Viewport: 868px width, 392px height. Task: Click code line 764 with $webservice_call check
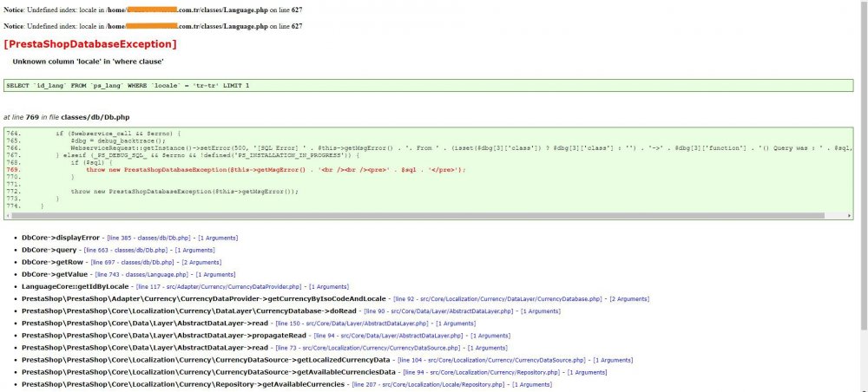[118, 134]
